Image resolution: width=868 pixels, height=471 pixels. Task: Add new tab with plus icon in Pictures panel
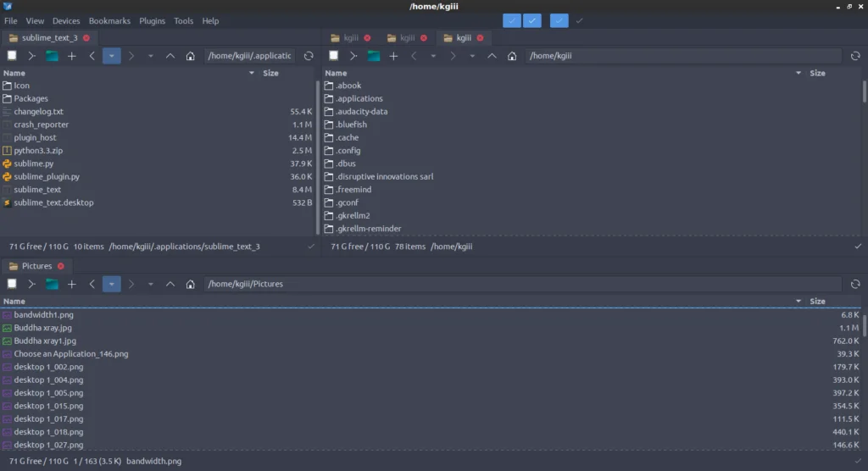point(72,284)
